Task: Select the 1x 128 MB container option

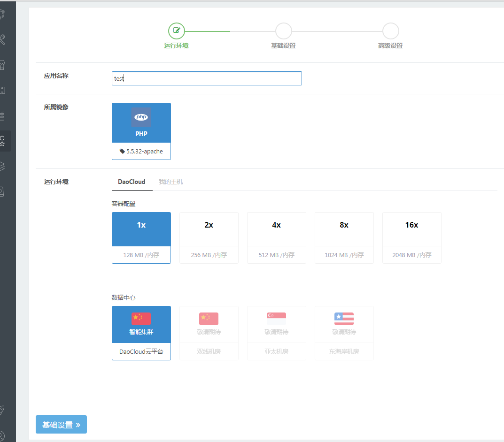Action: [141, 238]
